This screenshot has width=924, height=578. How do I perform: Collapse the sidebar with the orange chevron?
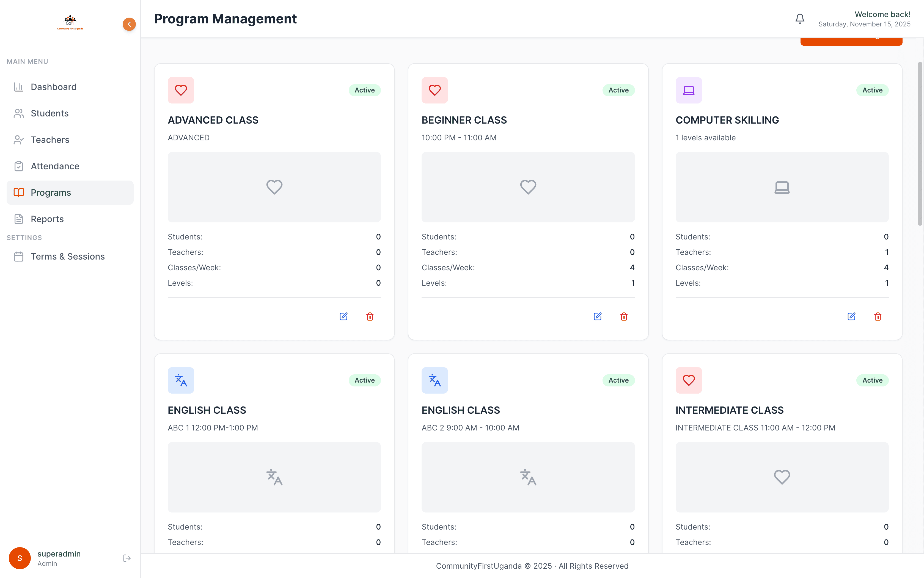(129, 24)
